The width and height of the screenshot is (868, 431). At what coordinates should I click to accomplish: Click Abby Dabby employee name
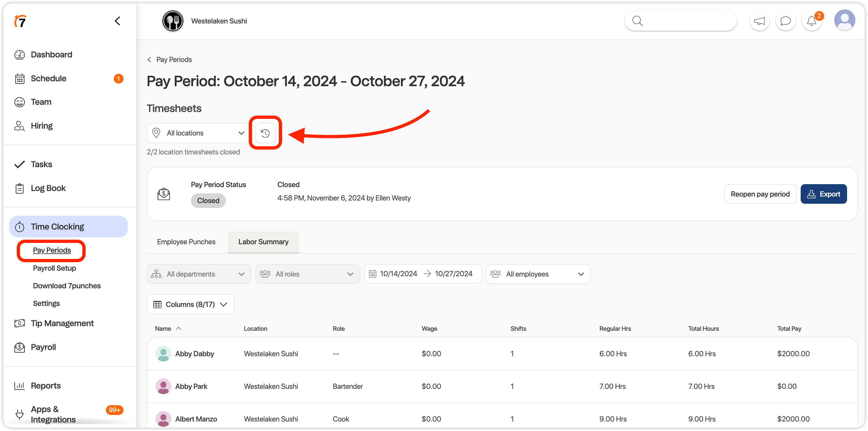coord(194,354)
